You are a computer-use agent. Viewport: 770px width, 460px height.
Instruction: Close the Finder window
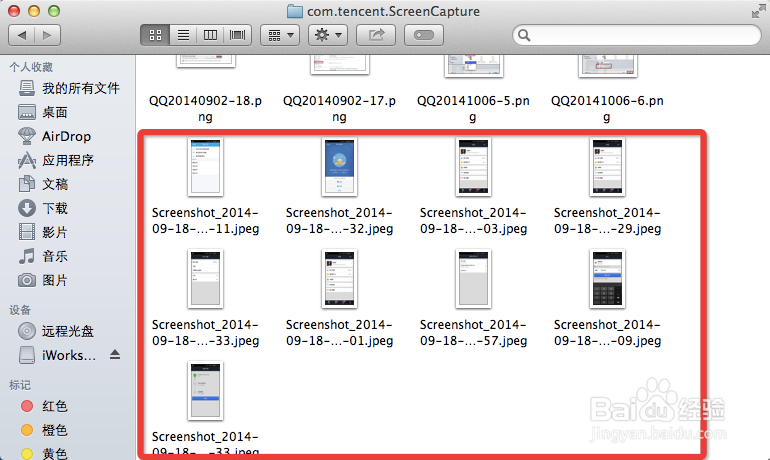pos(14,11)
